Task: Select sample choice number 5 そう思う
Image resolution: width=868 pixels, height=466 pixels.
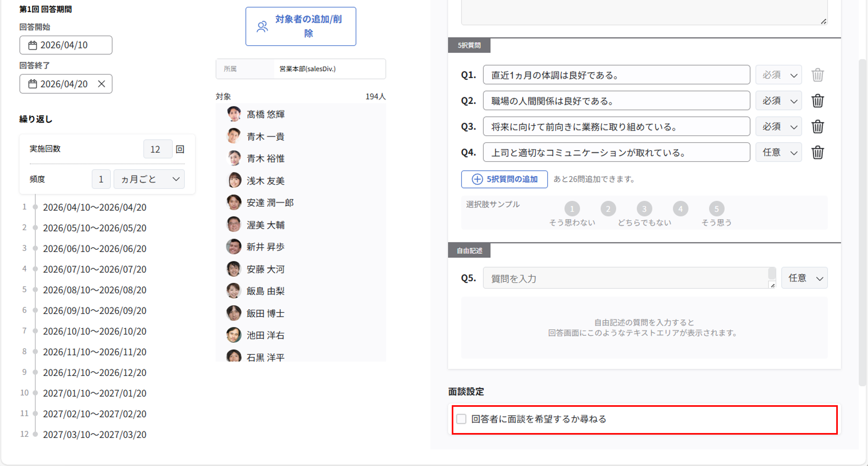Action: (x=716, y=209)
